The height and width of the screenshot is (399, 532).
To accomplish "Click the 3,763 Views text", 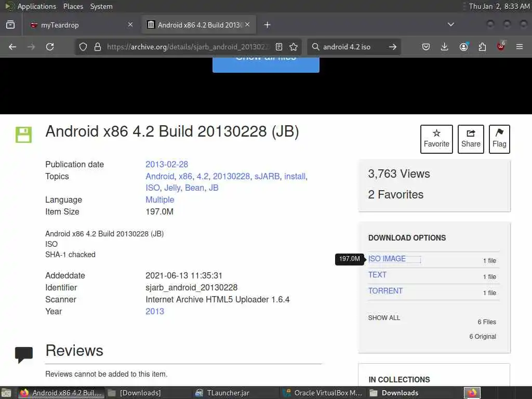I will (x=399, y=174).
